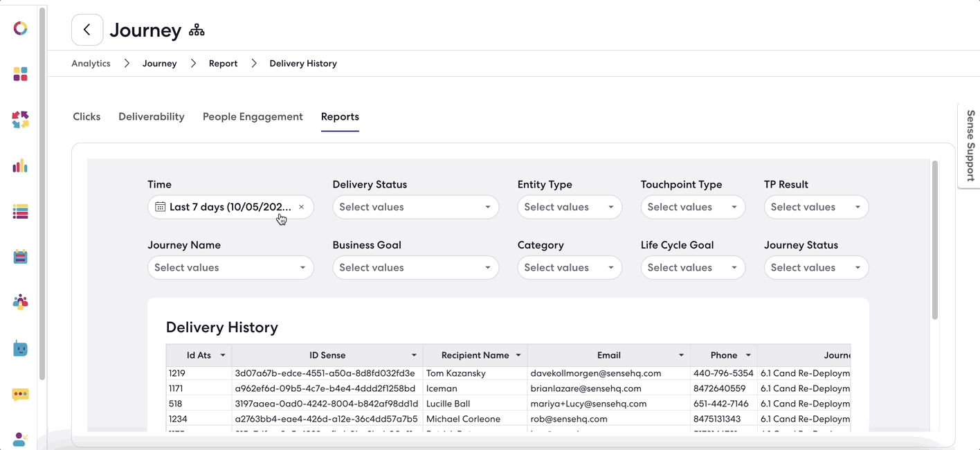
Task: Select the Michael Corleone recipient cell
Action: (x=475, y=419)
